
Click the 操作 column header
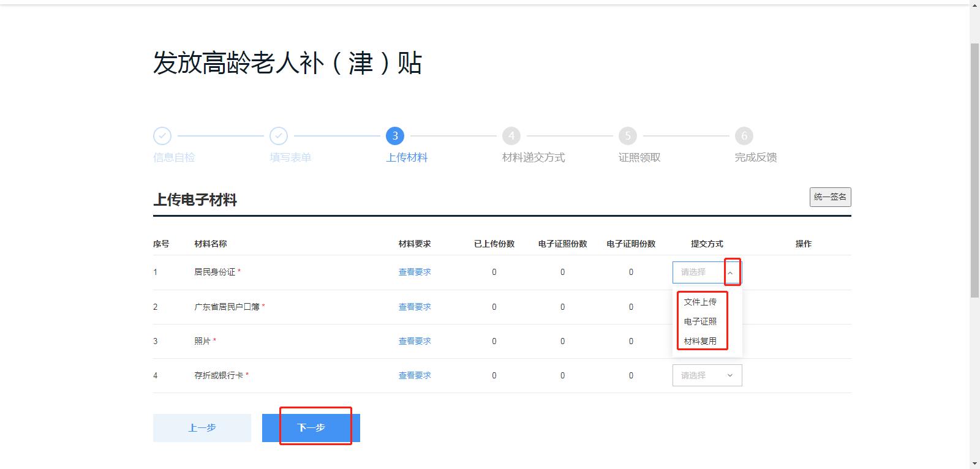(x=804, y=244)
